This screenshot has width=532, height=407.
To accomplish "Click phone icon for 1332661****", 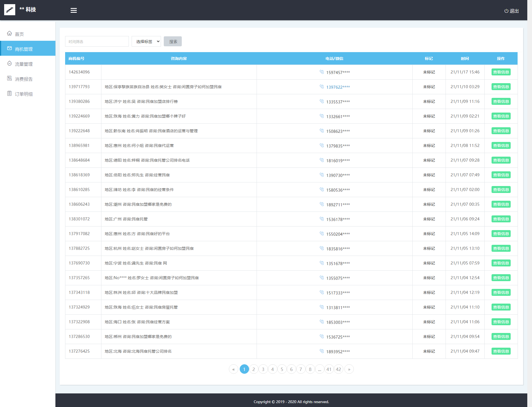I will 322,116.
